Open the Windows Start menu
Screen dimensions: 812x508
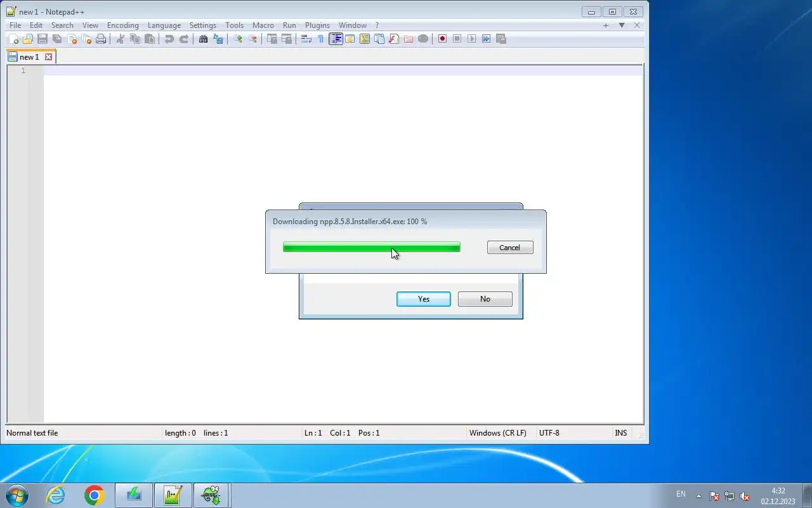click(x=16, y=495)
